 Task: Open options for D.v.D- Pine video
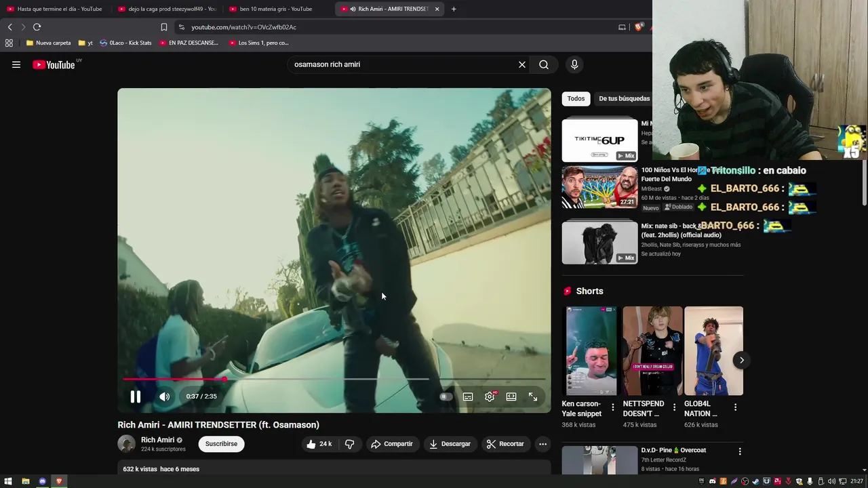click(x=739, y=451)
